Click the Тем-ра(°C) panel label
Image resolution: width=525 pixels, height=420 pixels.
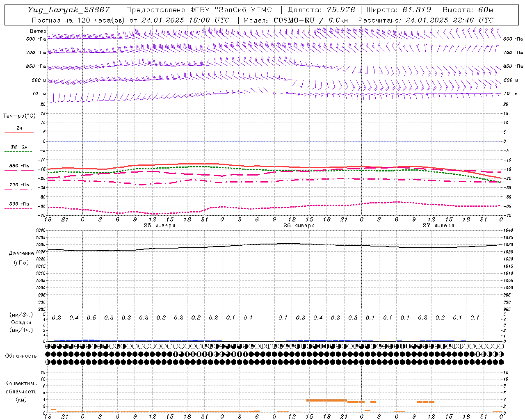pos(19,116)
